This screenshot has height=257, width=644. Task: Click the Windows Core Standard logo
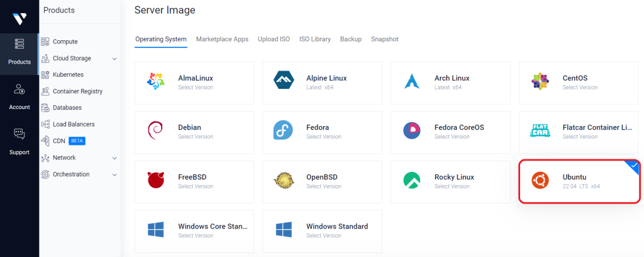(156, 229)
